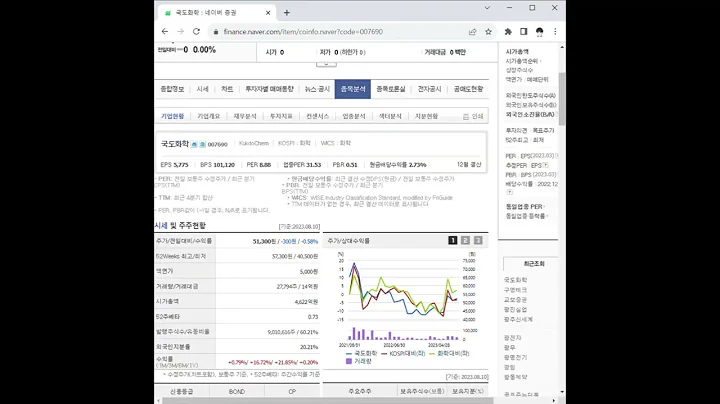Select the 지분현황 sub-tab

click(426, 117)
